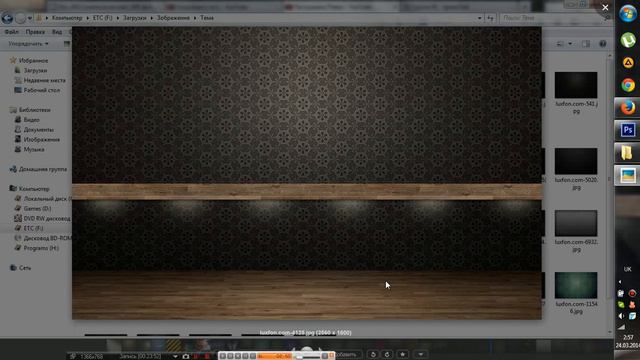Open Недавние места in sidebar
Viewport: 640px width, 360px height.
click(x=44, y=80)
